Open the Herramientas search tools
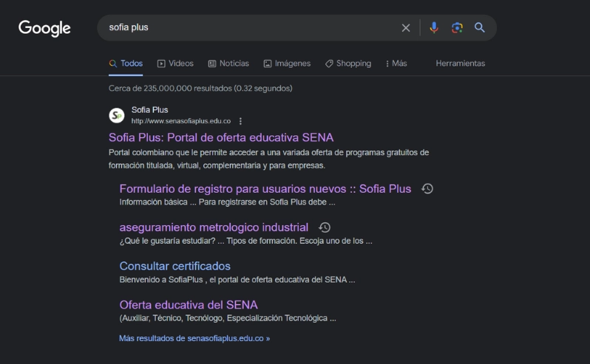This screenshot has height=364, width=590. tap(460, 63)
